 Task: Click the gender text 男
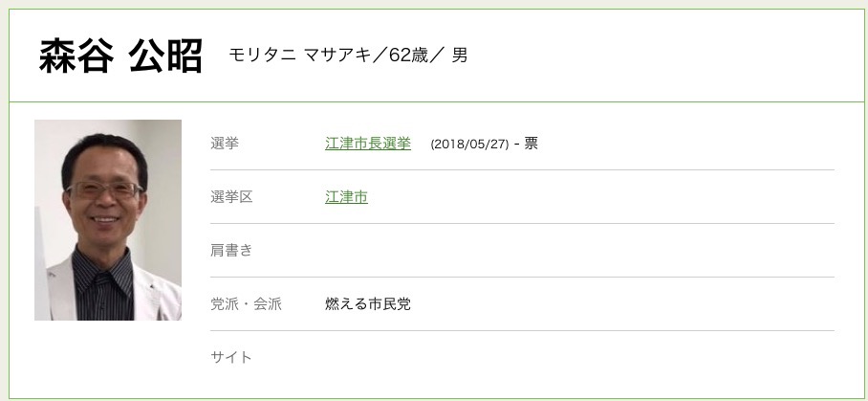coord(460,56)
